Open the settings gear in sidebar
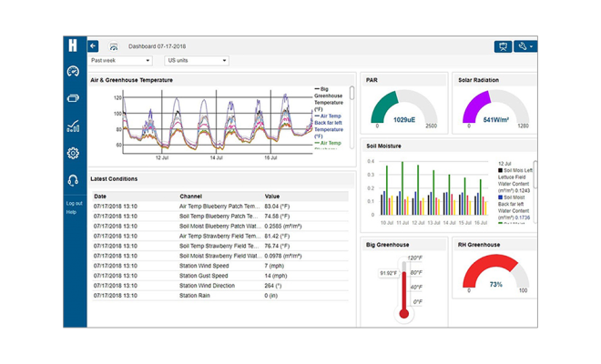The width and height of the screenshot is (601, 364). click(x=73, y=153)
